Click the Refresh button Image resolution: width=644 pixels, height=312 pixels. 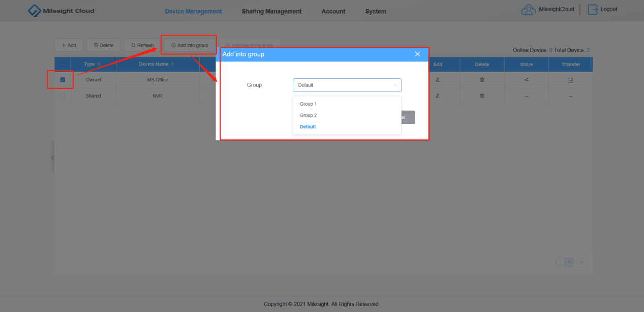tap(142, 45)
